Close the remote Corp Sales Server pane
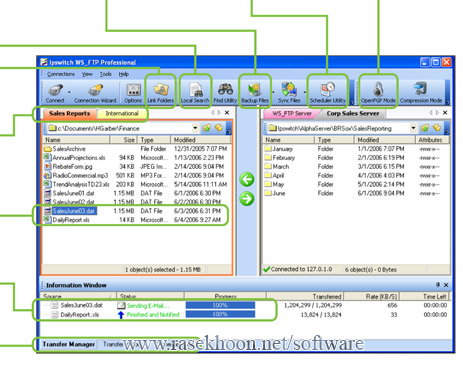 (x=445, y=113)
